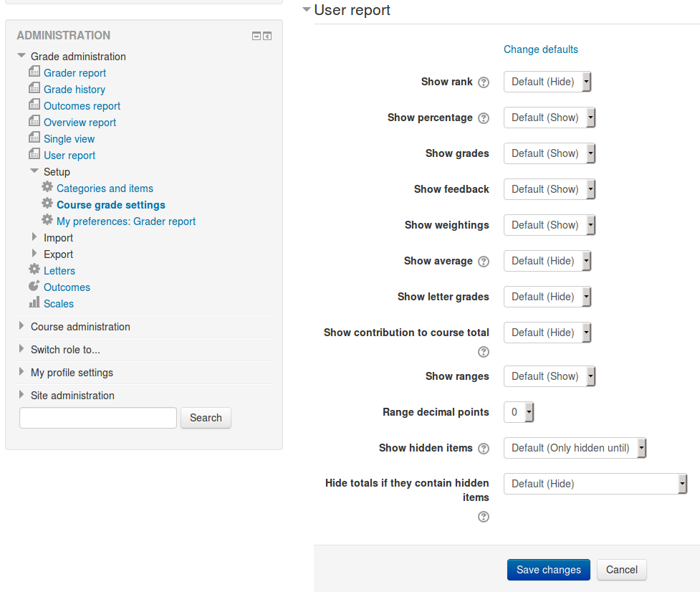700x592 pixels.
Task: Open the Show hidden items dropdown
Action: click(575, 448)
